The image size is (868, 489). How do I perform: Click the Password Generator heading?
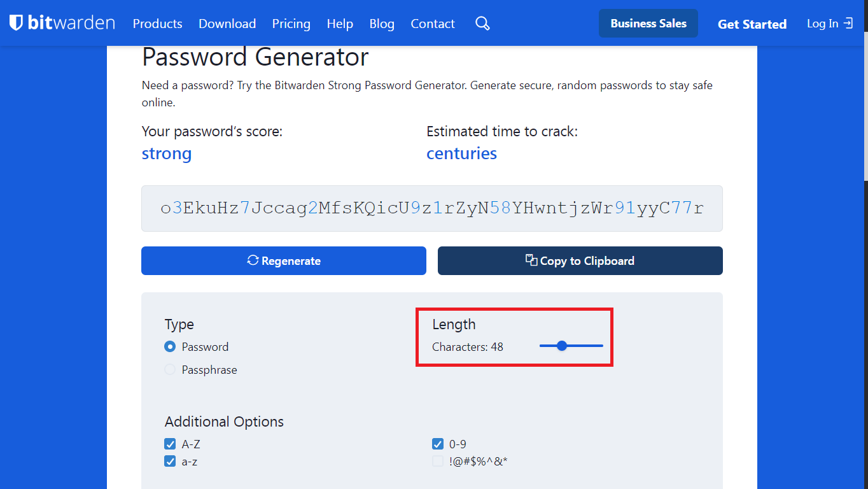point(255,57)
